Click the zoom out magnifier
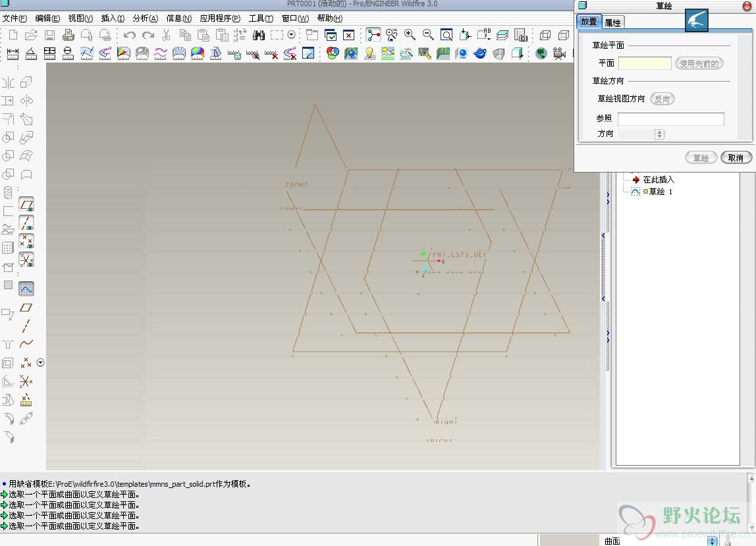756x546 pixels. point(428,35)
